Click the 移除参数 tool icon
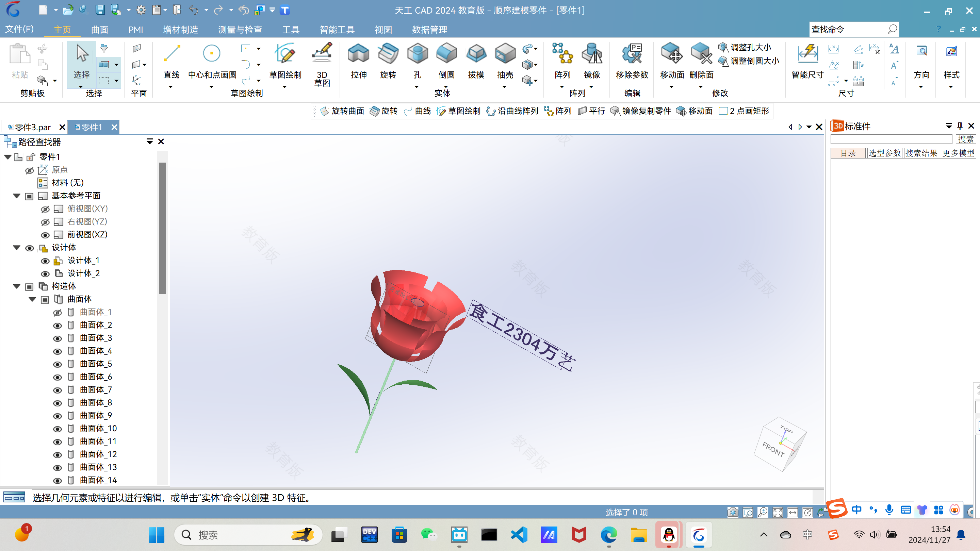 [x=632, y=53]
